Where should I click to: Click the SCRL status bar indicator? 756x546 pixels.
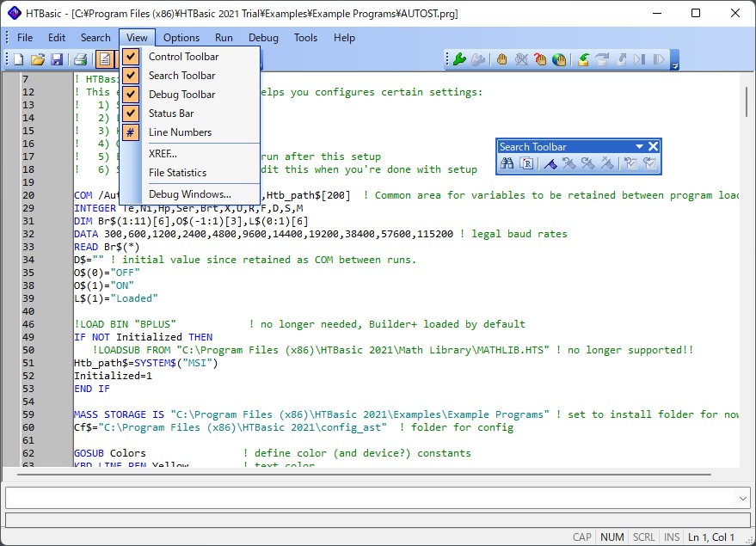(643, 537)
